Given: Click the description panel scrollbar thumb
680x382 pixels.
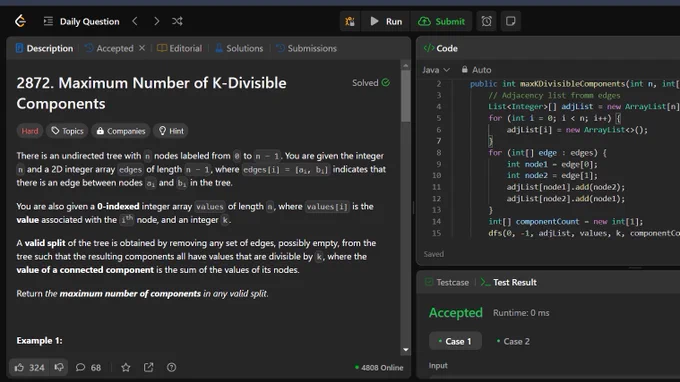Looking at the screenshot, I should tap(405, 96).
